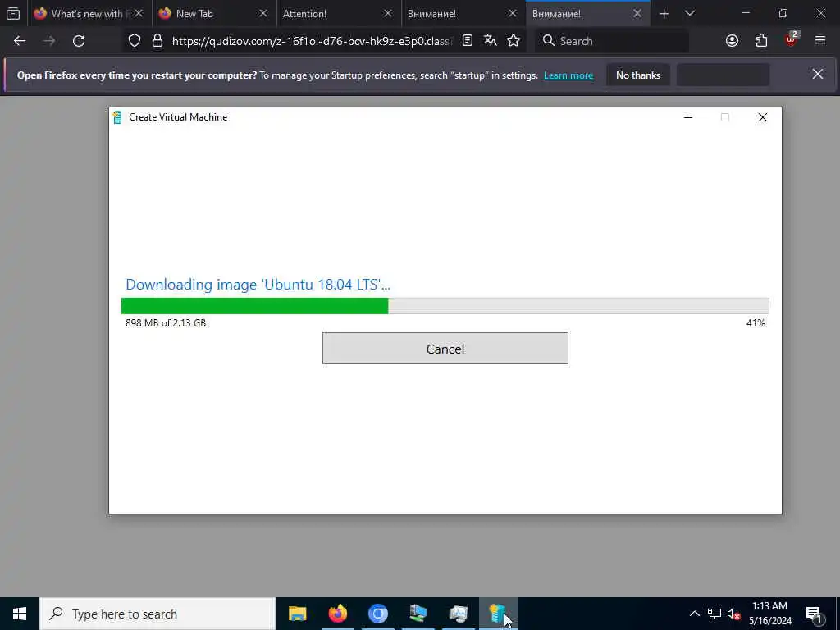Open a new tab with plus
This screenshot has width=840, height=630.
click(x=664, y=14)
